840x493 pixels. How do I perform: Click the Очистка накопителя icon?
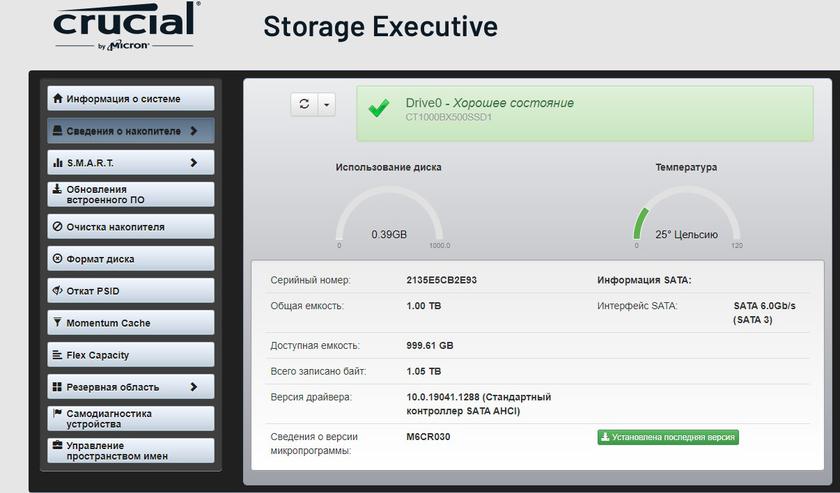click(x=58, y=227)
